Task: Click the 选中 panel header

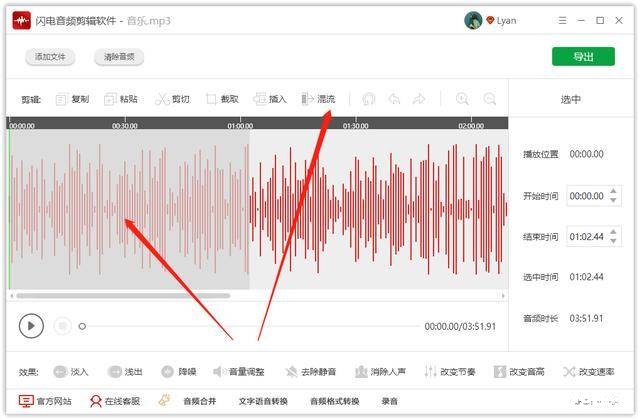Action: click(x=570, y=99)
